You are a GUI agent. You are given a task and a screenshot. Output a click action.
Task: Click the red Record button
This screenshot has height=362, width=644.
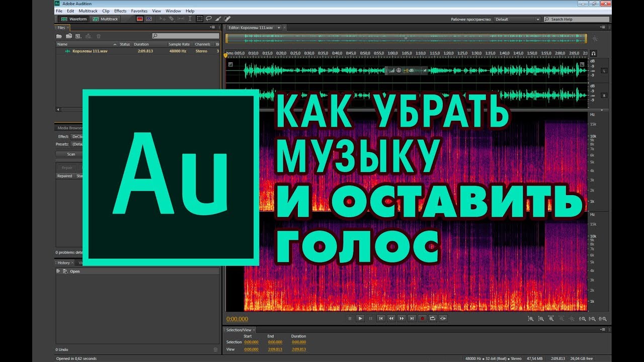coord(423,318)
